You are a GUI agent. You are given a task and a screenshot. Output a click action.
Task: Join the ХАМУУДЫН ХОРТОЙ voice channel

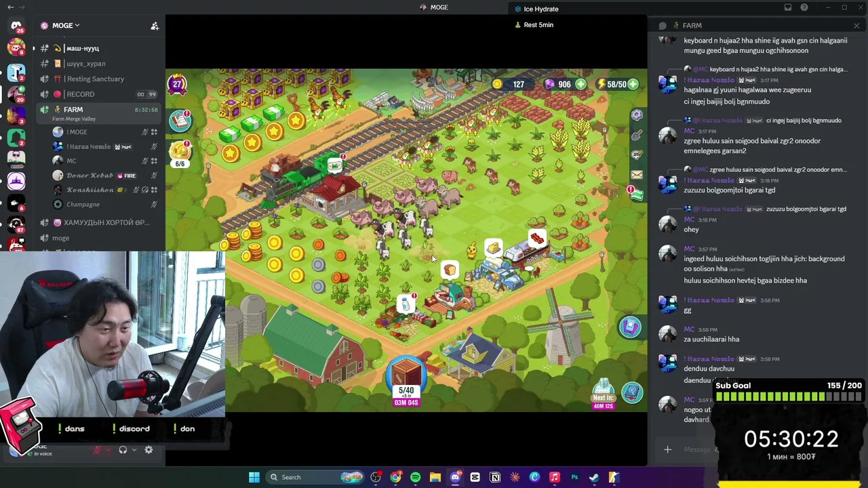98,222
